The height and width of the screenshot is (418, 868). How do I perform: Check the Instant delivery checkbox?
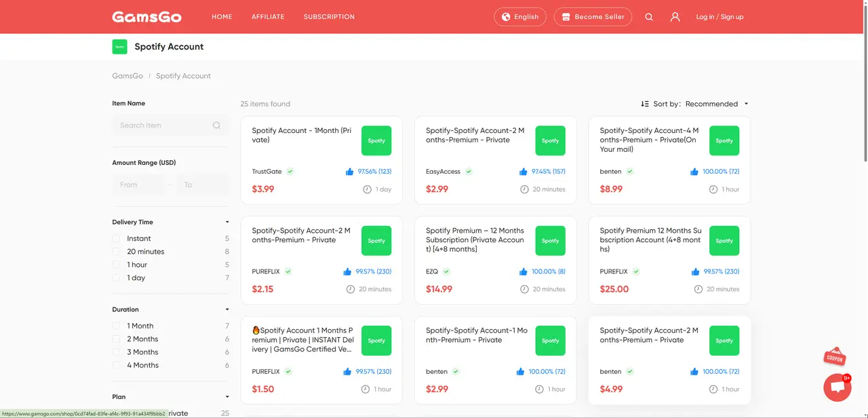[x=116, y=239]
